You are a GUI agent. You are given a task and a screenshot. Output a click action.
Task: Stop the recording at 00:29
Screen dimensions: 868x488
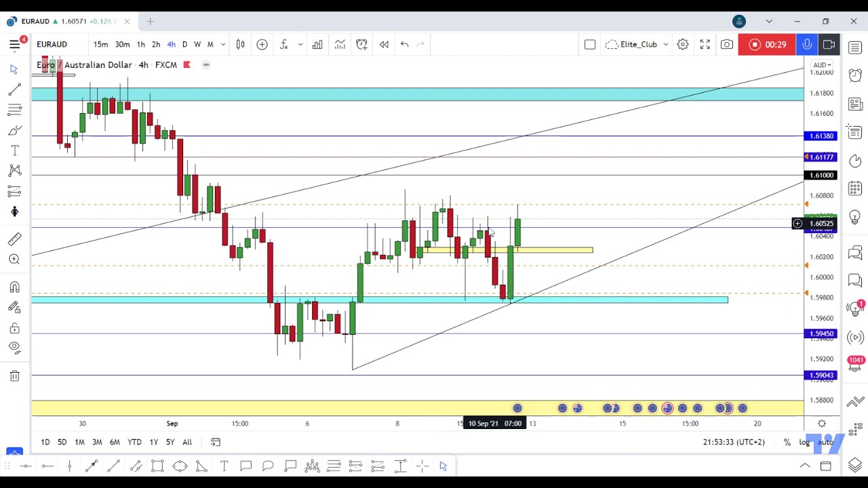click(767, 45)
